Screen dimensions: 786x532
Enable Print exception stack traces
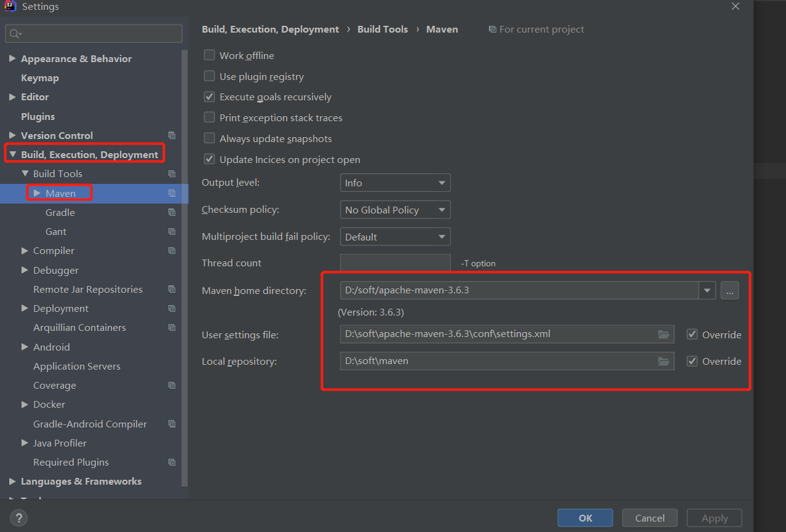click(209, 117)
